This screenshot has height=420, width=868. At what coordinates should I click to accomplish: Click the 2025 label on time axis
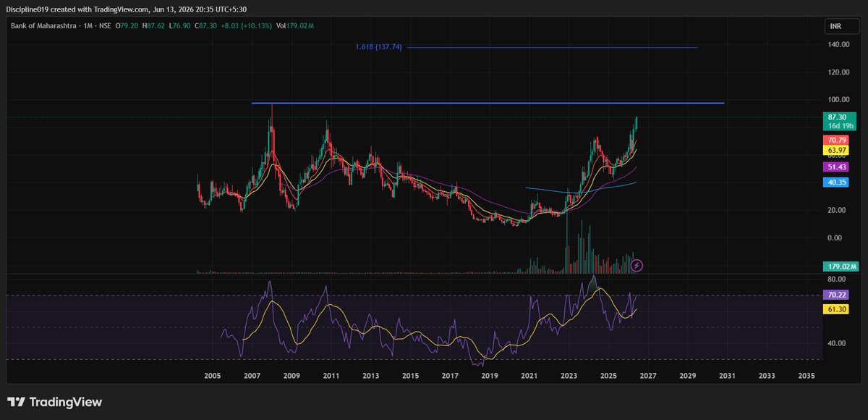[x=608, y=376]
